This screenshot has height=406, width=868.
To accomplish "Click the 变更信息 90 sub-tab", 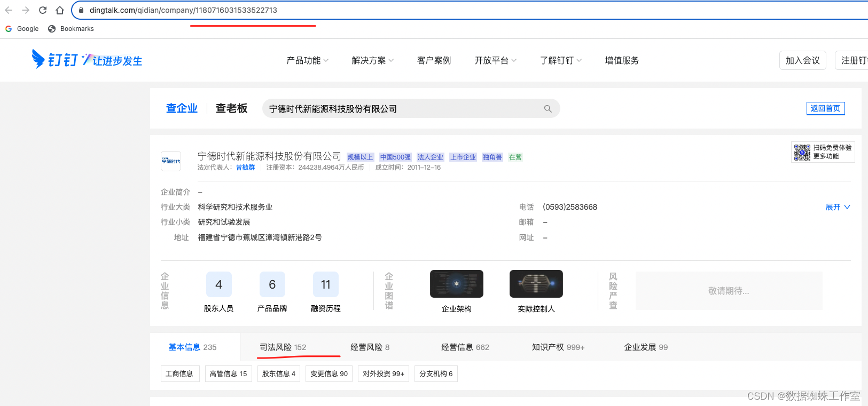I will (x=329, y=373).
